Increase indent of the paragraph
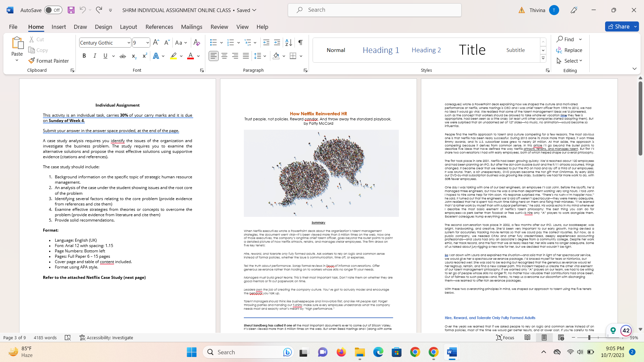644x362 pixels. pyautogui.click(x=277, y=43)
